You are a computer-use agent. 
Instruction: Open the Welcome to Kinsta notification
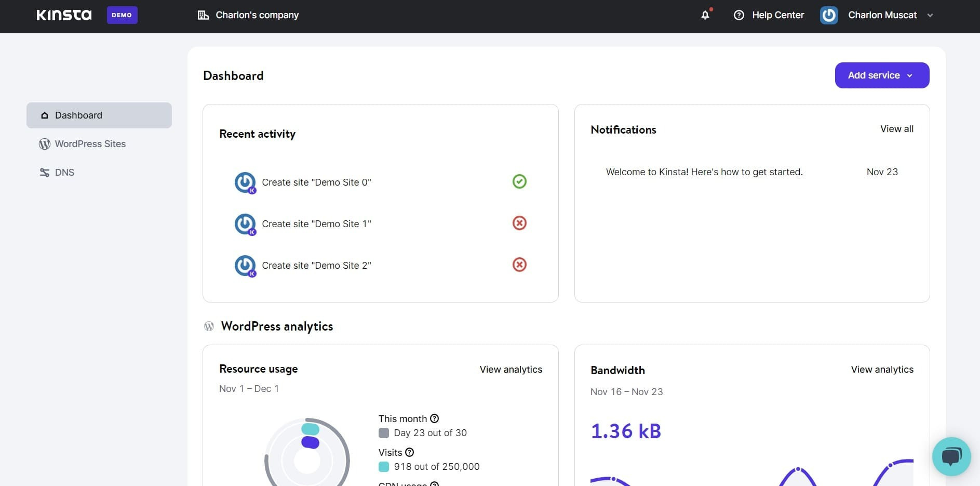pos(704,172)
